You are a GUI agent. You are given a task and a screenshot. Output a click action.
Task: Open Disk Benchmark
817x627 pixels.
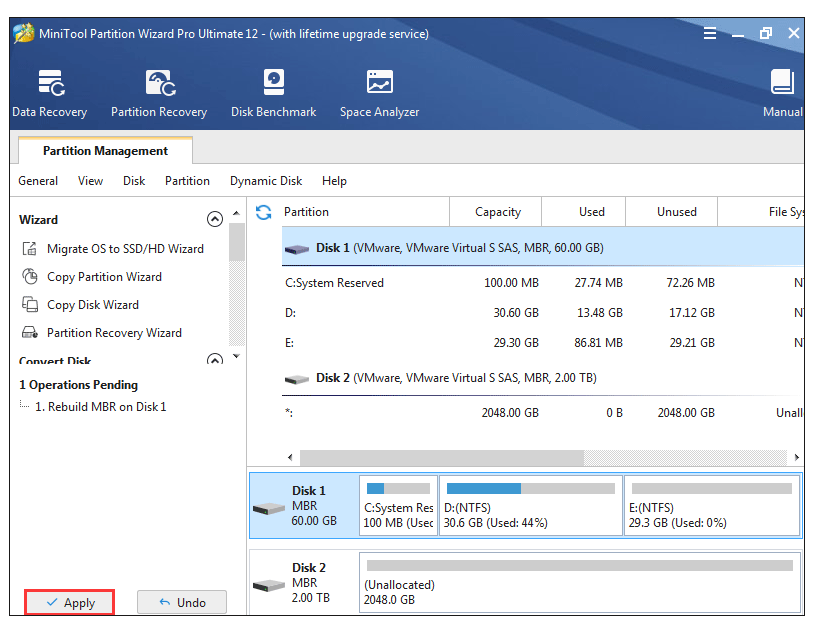[x=273, y=93]
